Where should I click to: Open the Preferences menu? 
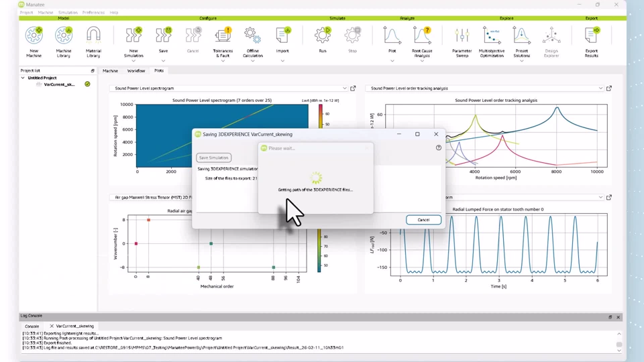pos(93,12)
